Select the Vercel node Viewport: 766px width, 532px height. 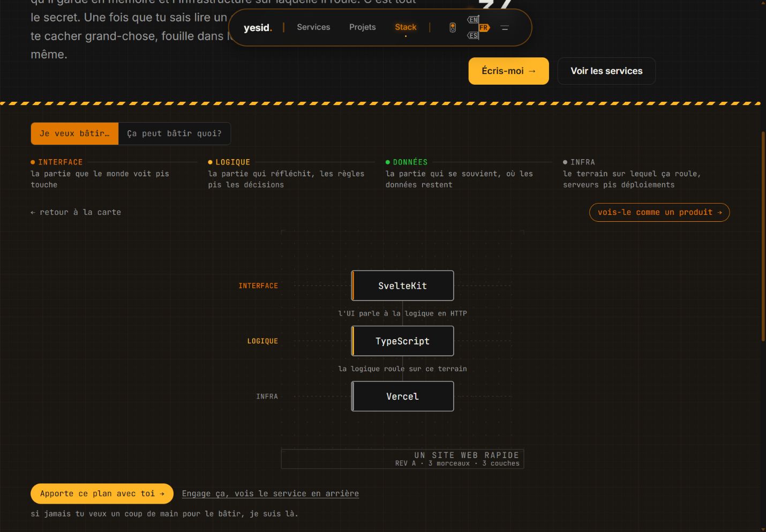[x=402, y=396]
